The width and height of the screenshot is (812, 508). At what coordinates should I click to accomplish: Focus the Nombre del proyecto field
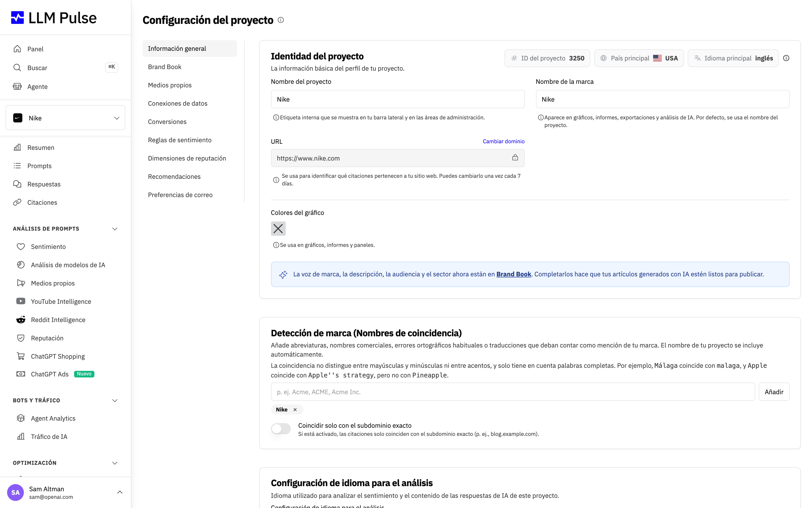tap(398, 99)
